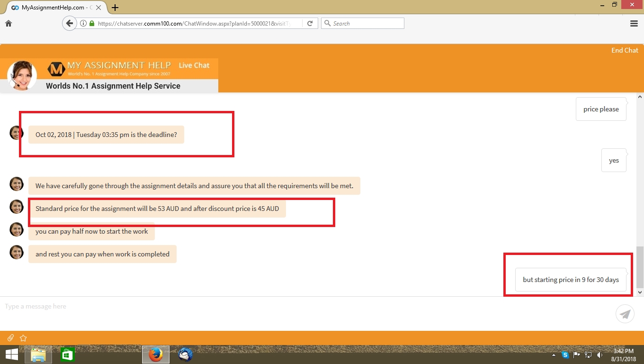Click the Skype tray icon
Image resolution: width=644 pixels, height=364 pixels.
[x=565, y=355]
